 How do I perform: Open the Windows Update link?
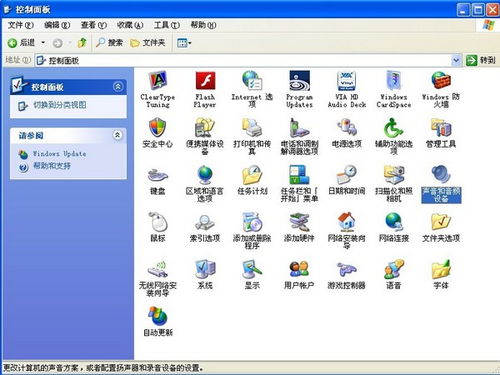tap(59, 154)
